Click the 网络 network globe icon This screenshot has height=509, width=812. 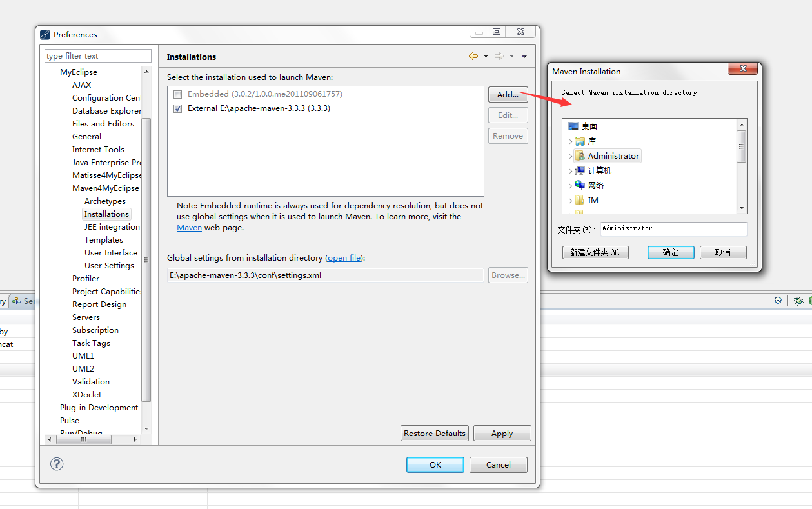pyautogui.click(x=580, y=186)
